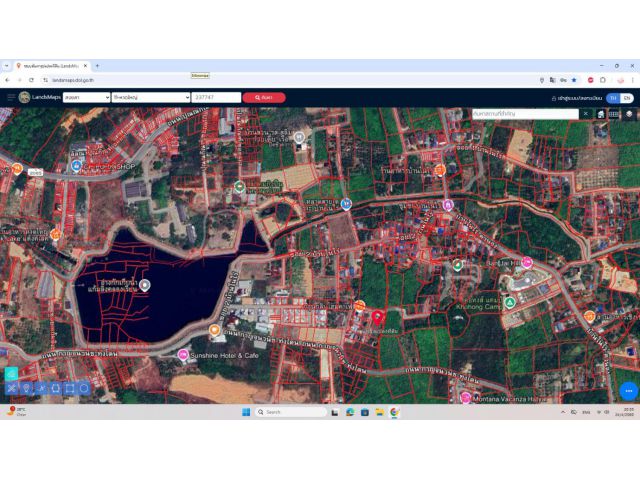The width and height of the screenshot is (640, 480).
Task: Click the Montana Vacanza Hatyai pink marker
Action: (465, 397)
